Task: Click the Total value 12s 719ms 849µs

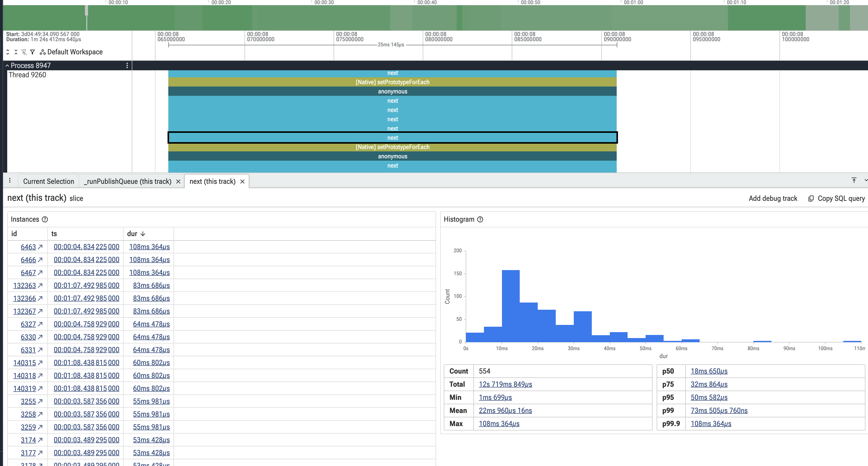Action: point(506,384)
